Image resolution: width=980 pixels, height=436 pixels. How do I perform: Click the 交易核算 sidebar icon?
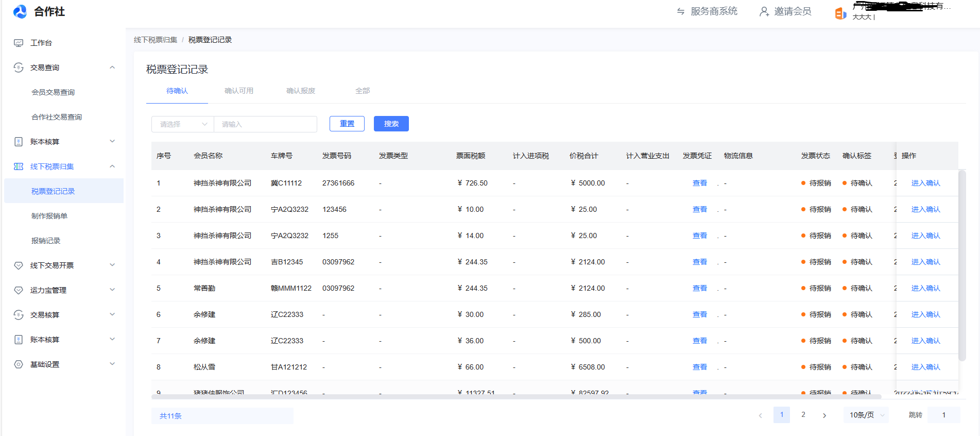(19, 315)
